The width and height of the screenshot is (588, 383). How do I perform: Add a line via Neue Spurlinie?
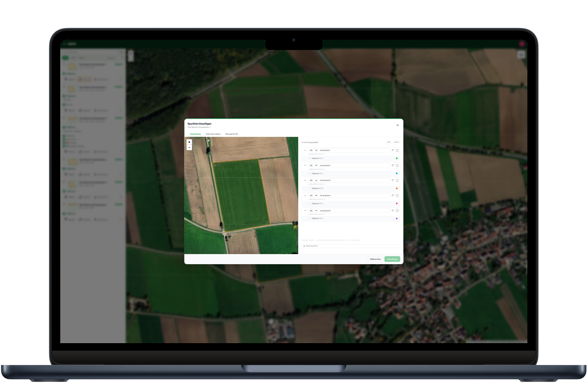tap(351, 246)
